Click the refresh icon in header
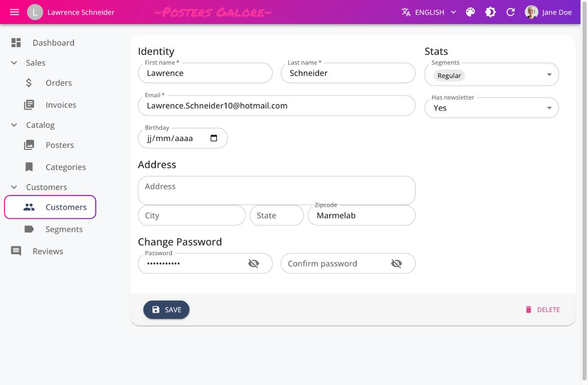Screen dimensions: 588x385 511,12
